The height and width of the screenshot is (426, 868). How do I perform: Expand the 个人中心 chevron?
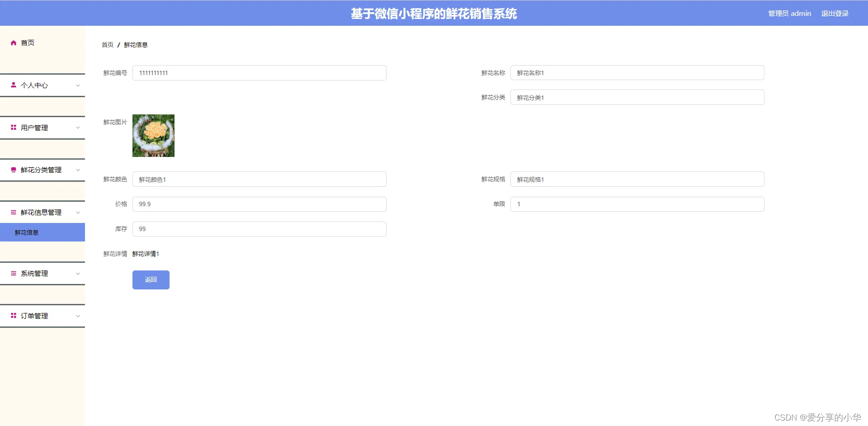tap(78, 85)
